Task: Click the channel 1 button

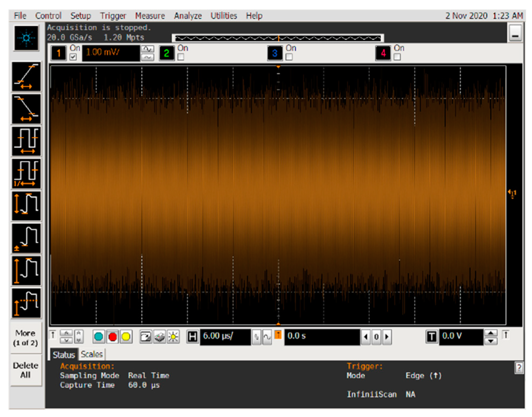Action: click(x=58, y=53)
